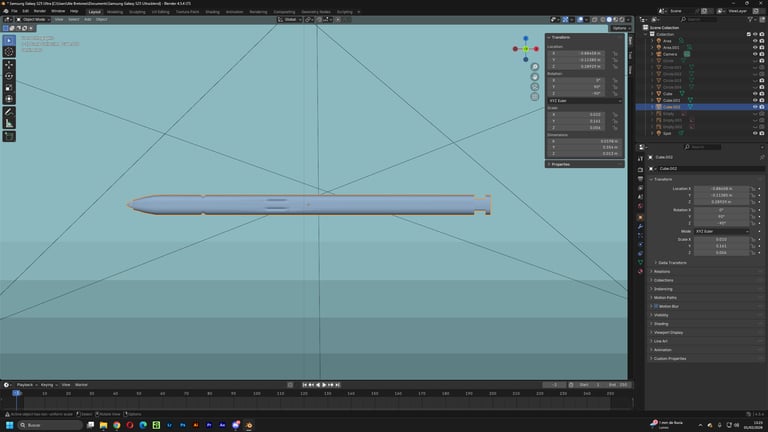
Task: Select the Measure tool
Action: 9,123
